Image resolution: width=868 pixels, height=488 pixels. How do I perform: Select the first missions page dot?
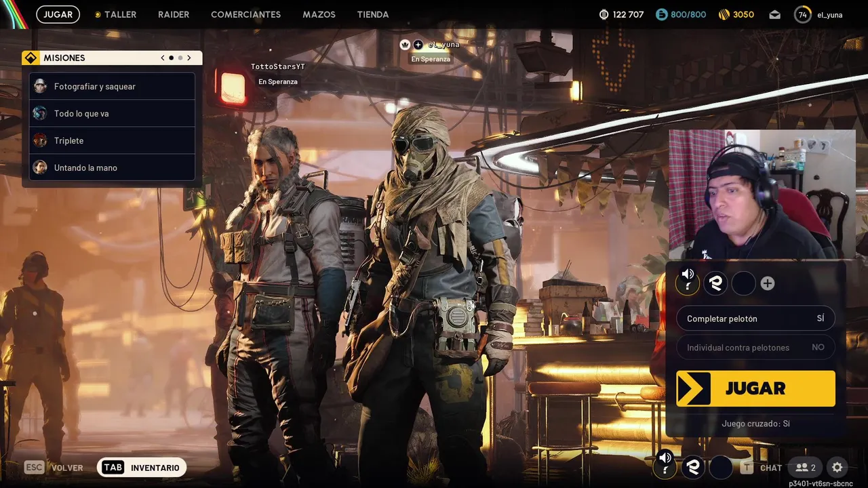tap(171, 58)
